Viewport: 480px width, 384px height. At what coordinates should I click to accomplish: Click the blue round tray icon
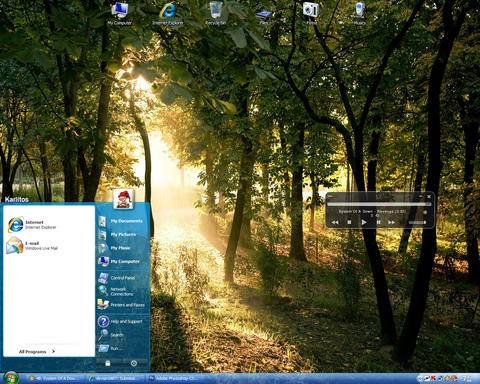[x=440, y=378]
